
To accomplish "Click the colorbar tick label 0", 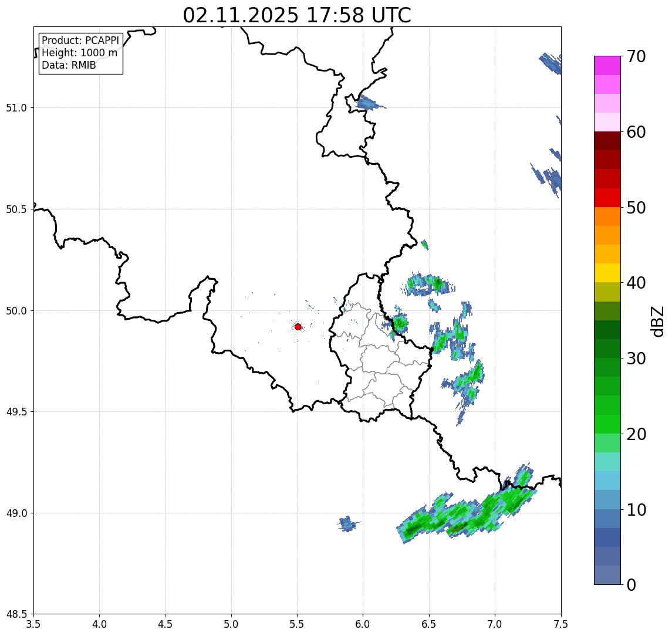I will coord(632,584).
